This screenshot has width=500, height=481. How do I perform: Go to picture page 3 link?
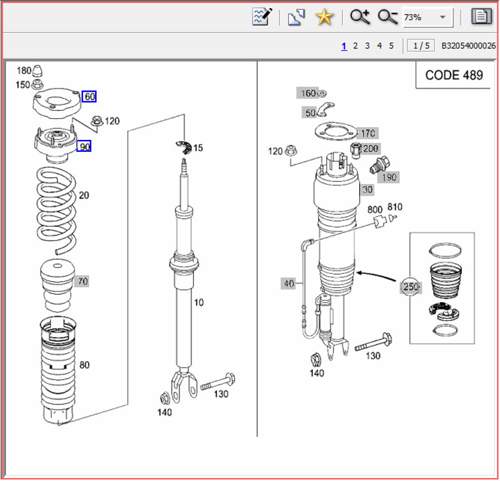point(367,45)
